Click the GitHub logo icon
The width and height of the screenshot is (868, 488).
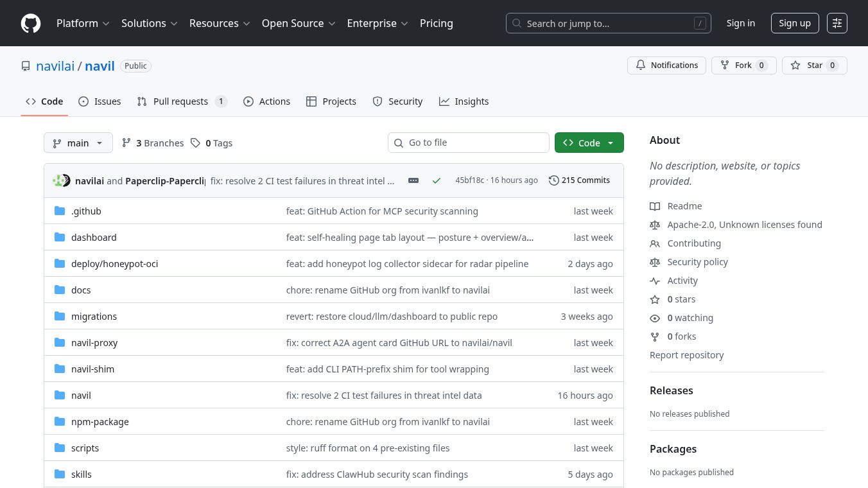point(31,23)
